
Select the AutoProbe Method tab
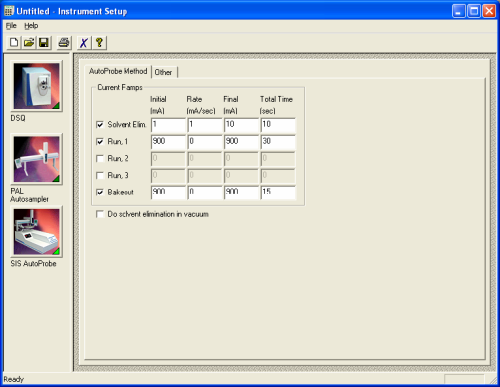pyautogui.click(x=118, y=71)
